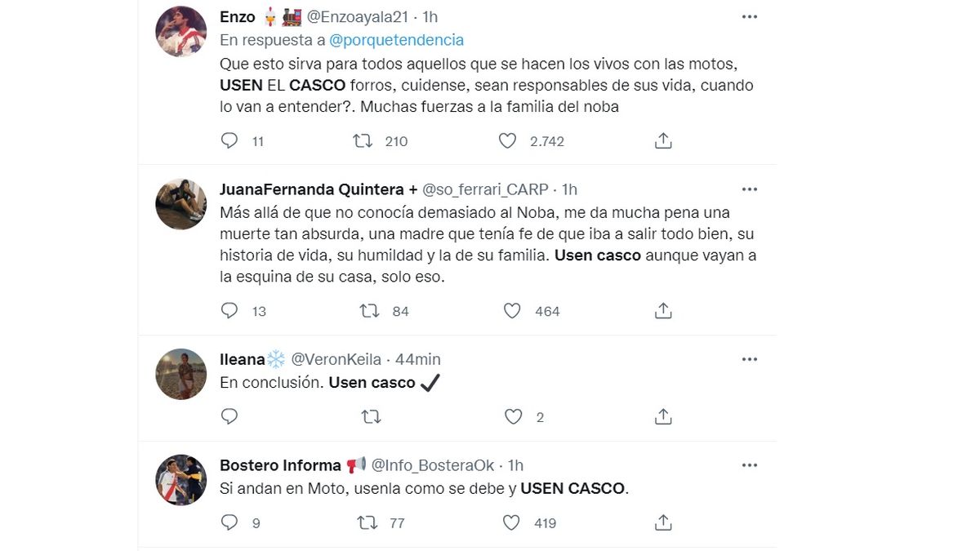Open more options on JuanaFernanda's tweet
Screen dimensions: 980x551
(x=749, y=189)
